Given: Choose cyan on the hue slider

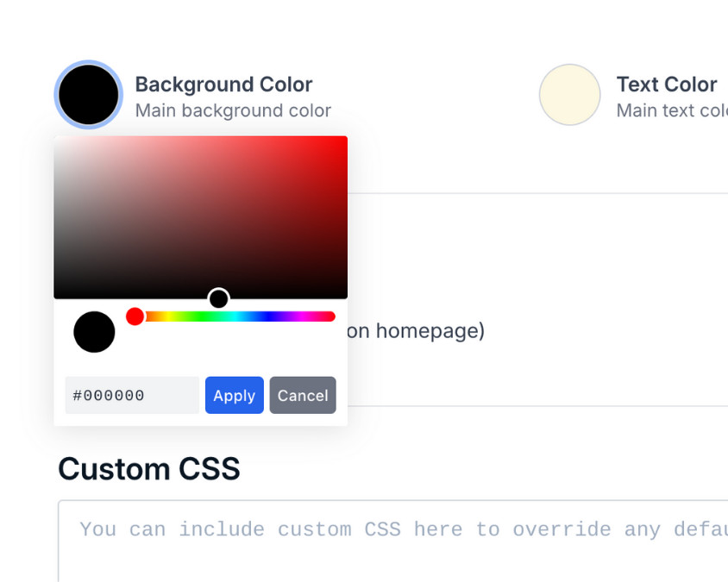Looking at the screenshot, I should tap(235, 316).
